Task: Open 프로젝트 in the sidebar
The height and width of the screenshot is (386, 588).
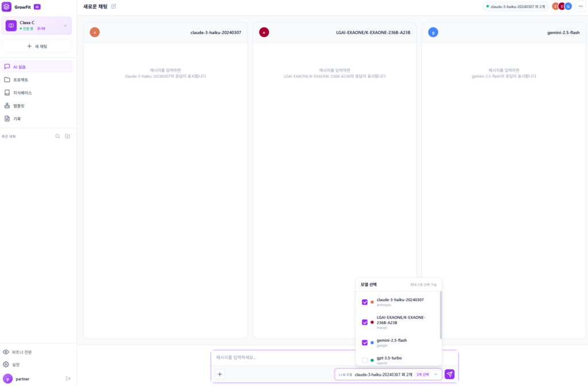Action: click(x=21, y=80)
